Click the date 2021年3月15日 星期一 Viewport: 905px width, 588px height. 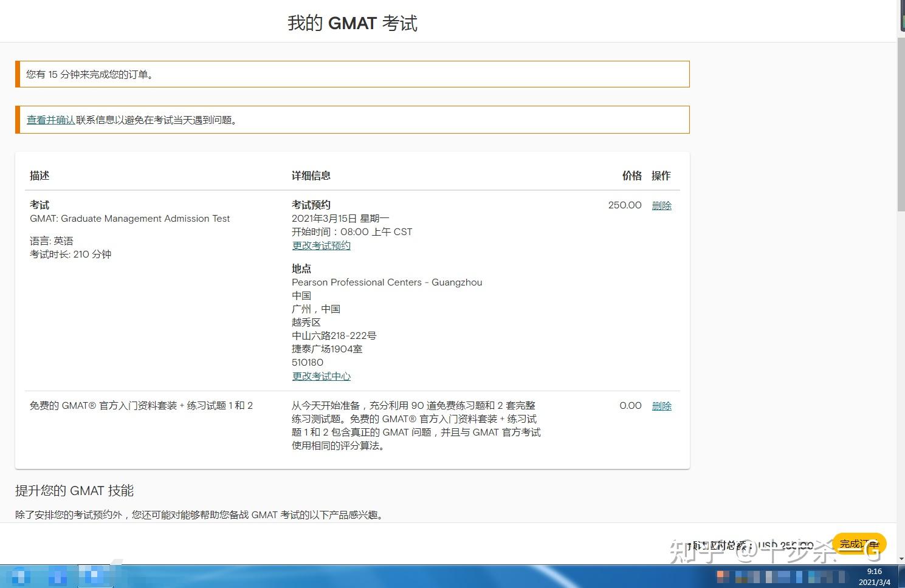(x=340, y=218)
